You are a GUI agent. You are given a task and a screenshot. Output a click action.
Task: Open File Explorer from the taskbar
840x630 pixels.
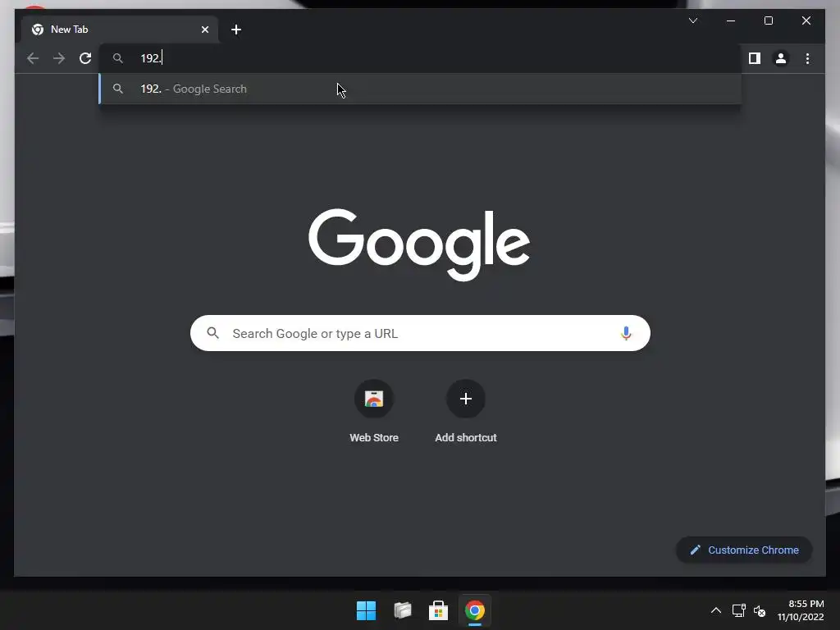402,610
